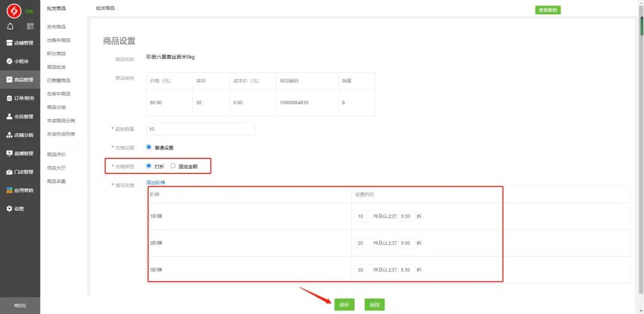Click the 批发商品 submenu header
The height and width of the screenshot is (314, 644).
56,8
